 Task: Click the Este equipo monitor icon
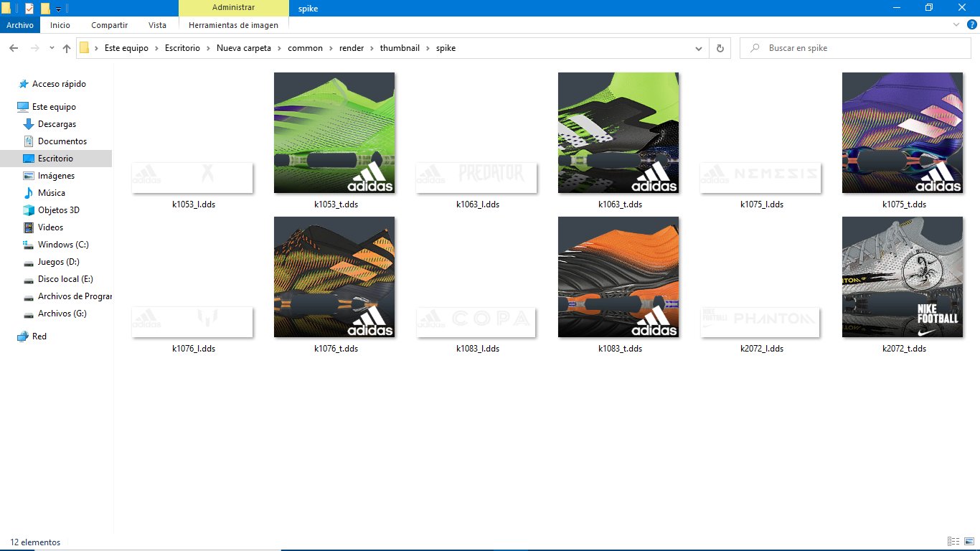pos(23,107)
